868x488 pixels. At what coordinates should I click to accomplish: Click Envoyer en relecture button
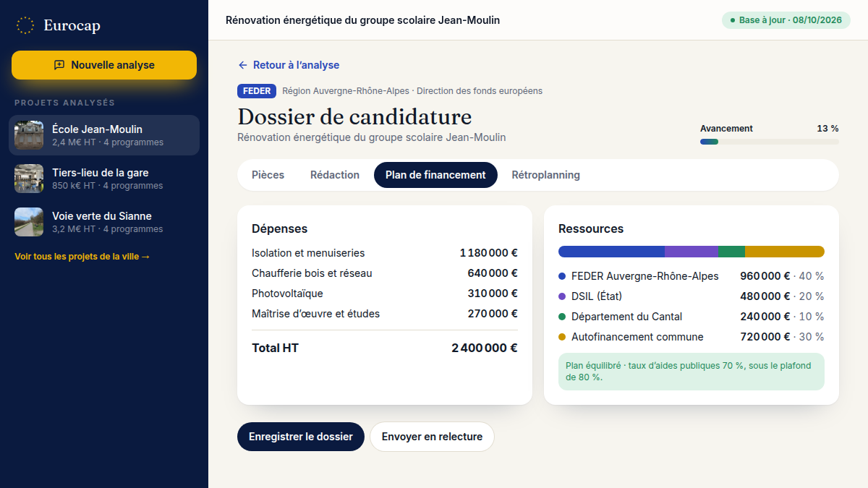click(x=432, y=437)
